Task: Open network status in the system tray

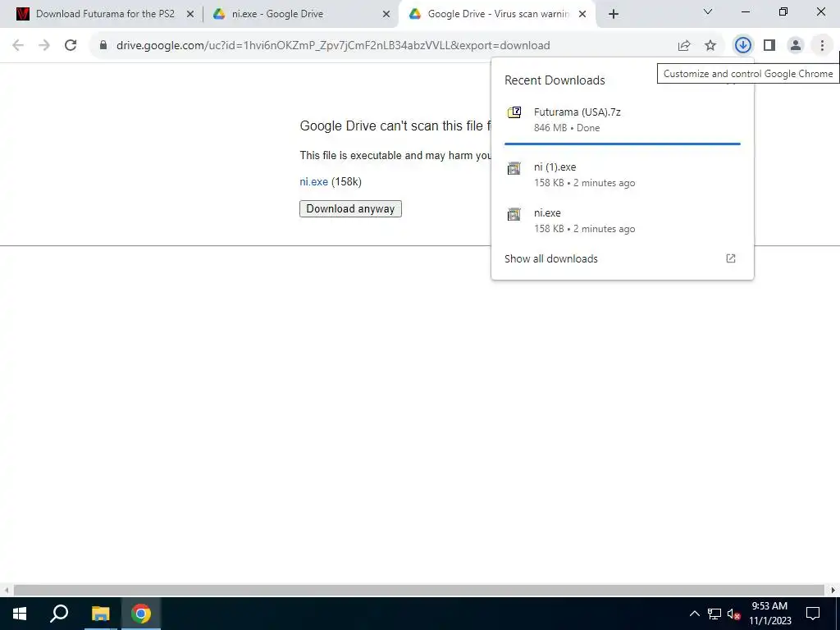Action: tap(714, 614)
